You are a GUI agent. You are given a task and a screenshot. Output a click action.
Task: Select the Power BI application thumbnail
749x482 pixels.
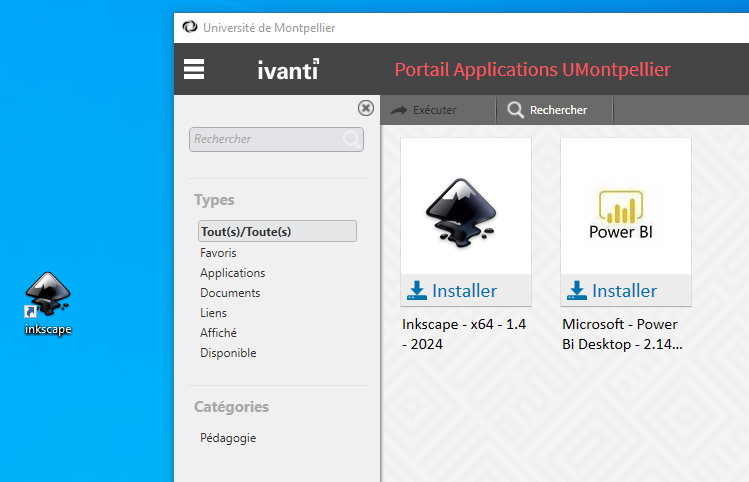click(x=625, y=206)
